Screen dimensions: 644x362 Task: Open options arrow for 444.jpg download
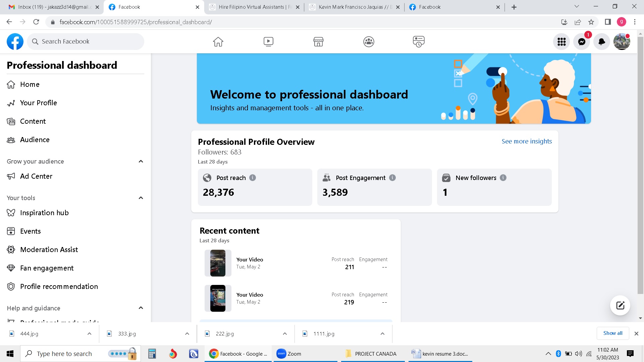point(89,334)
